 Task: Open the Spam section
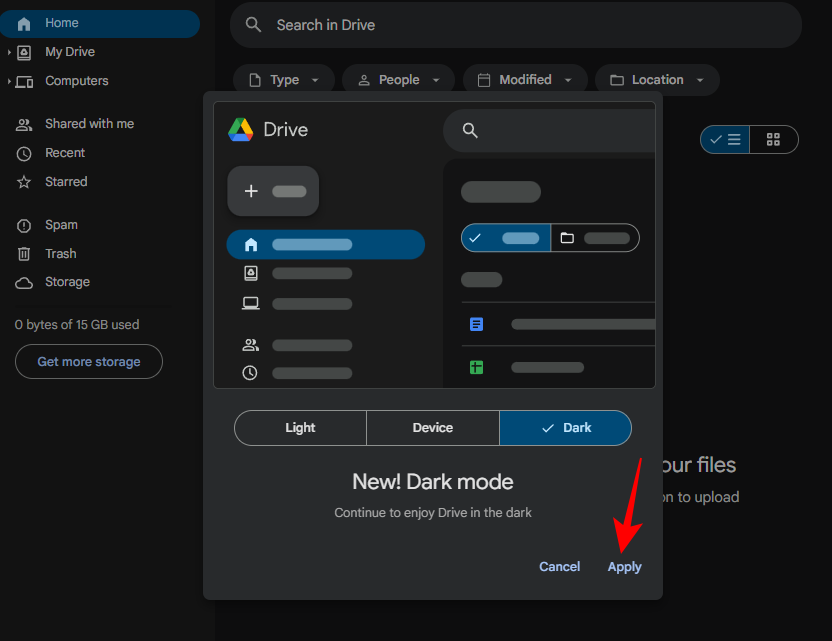(61, 225)
